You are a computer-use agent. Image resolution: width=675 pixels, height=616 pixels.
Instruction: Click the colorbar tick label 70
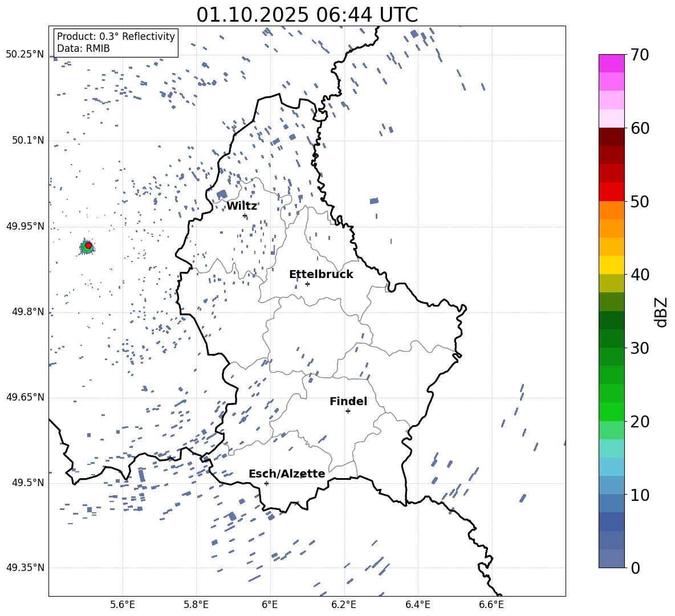coord(640,55)
